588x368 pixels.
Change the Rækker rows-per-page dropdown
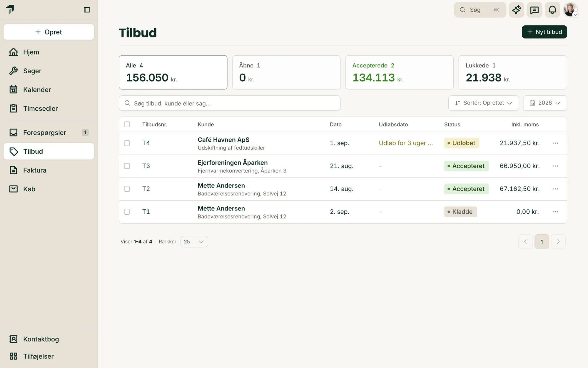coord(194,242)
